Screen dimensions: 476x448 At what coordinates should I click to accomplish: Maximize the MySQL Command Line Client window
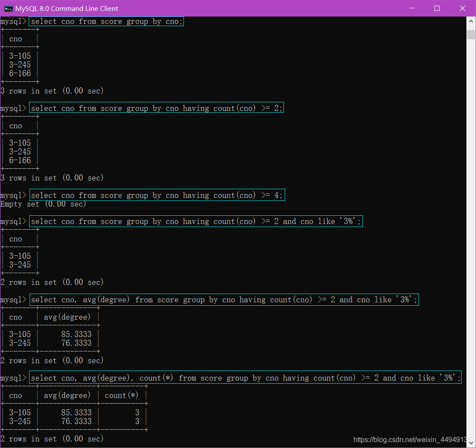437,8
